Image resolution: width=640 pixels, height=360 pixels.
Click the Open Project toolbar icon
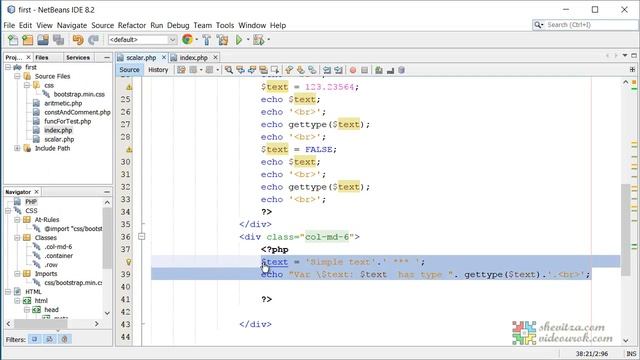click(43, 40)
